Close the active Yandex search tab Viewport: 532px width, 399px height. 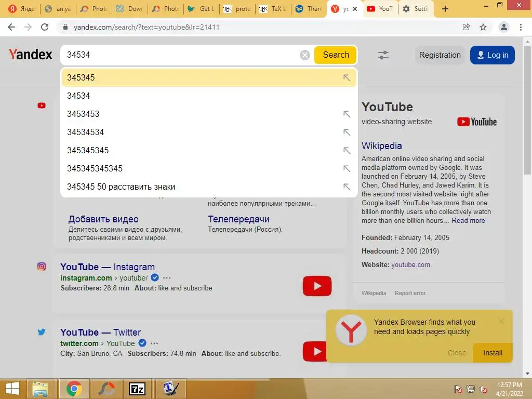(x=355, y=9)
